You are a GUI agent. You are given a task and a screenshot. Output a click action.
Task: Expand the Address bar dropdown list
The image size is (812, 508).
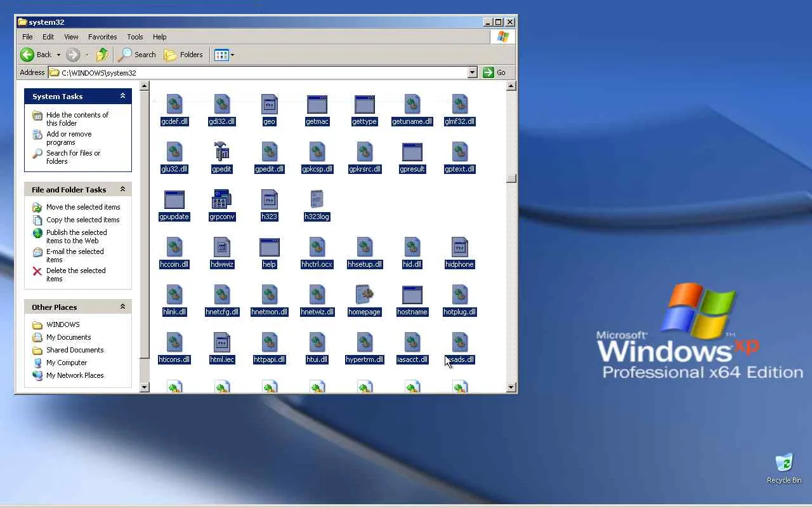[472, 72]
